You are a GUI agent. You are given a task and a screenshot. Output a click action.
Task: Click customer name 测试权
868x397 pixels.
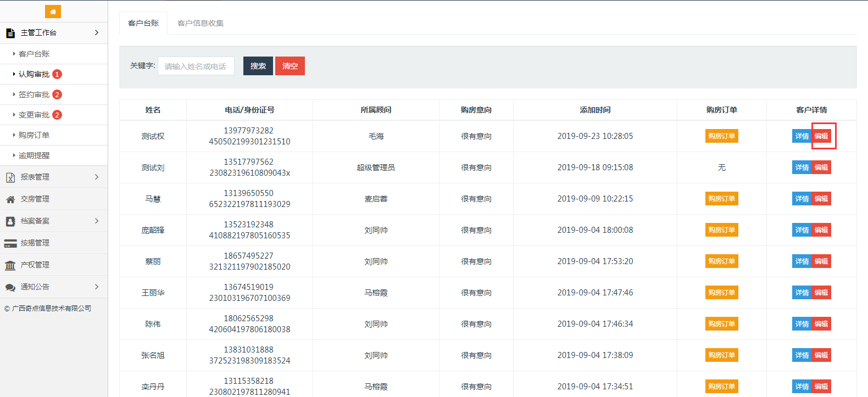point(153,136)
